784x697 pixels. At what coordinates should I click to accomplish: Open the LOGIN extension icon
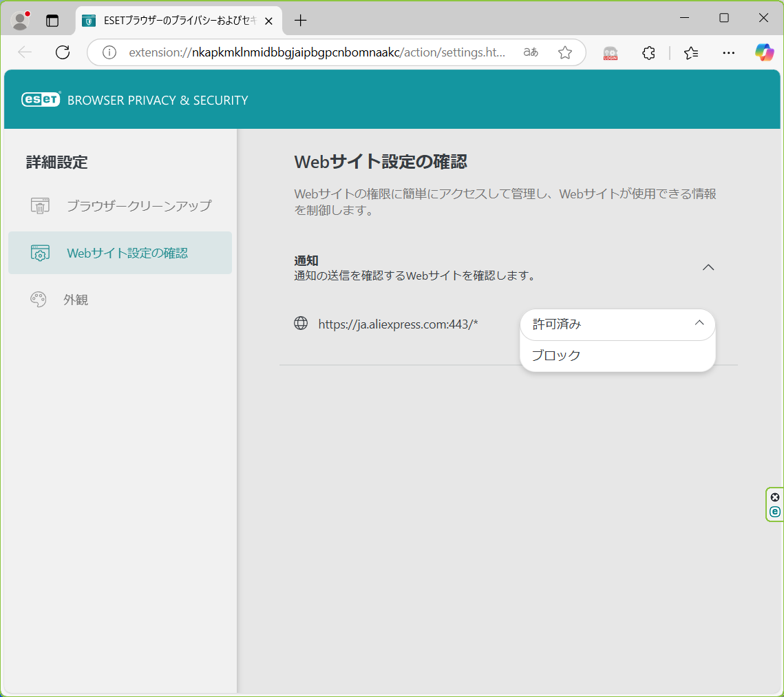pyautogui.click(x=610, y=53)
